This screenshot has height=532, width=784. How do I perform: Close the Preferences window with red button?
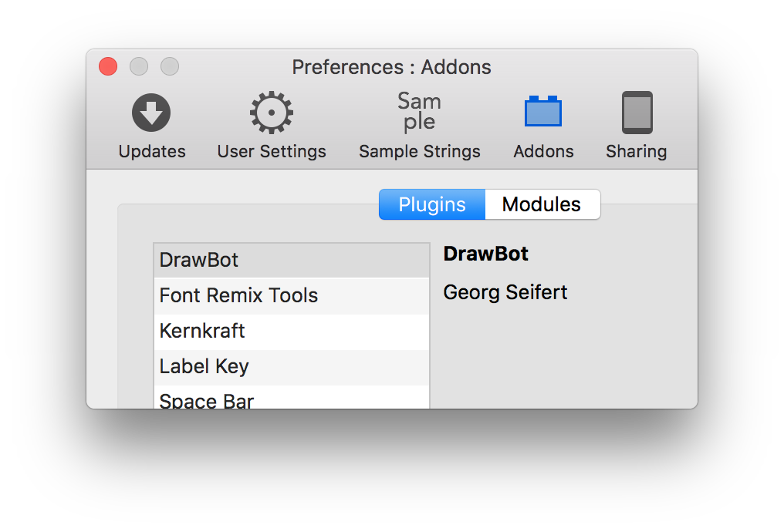pos(108,67)
